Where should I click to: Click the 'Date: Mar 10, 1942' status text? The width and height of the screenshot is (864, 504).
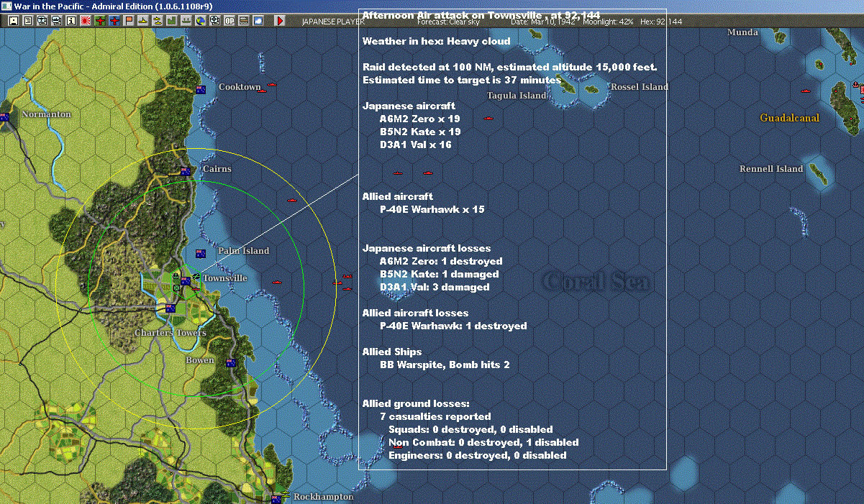[543, 22]
